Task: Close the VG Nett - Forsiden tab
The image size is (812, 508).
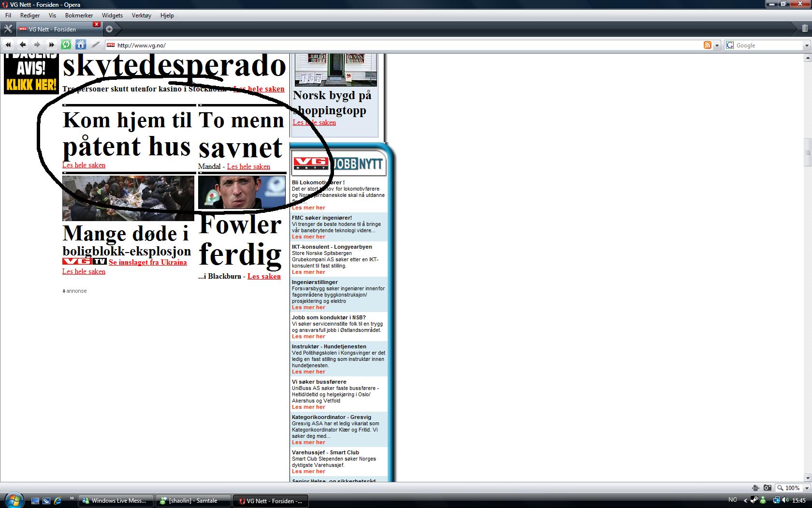Action: (97, 24)
